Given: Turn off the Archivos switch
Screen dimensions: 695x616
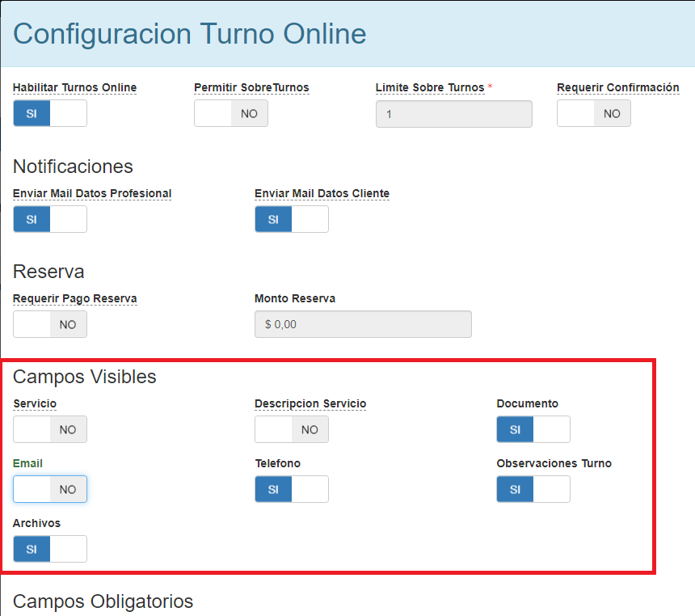Looking at the screenshot, I should (x=49, y=549).
